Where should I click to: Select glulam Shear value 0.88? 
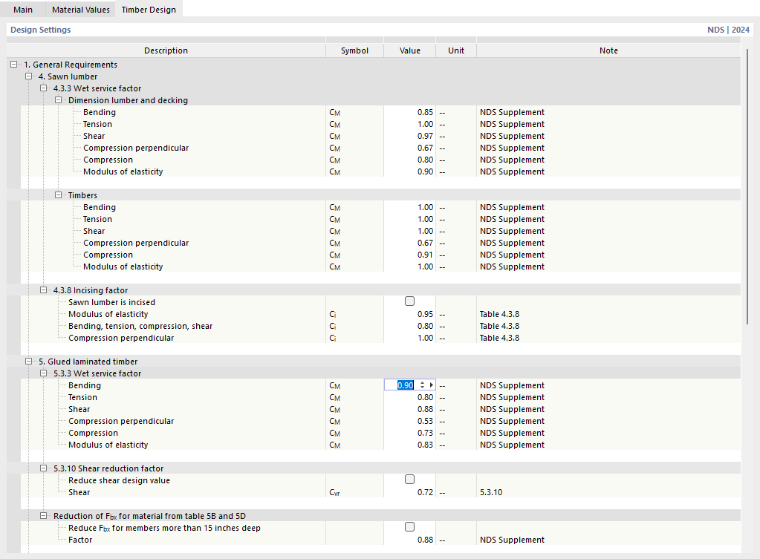tap(425, 409)
